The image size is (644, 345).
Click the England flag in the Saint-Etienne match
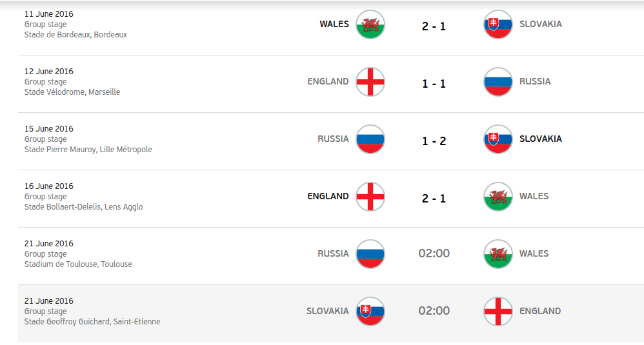pos(498,311)
